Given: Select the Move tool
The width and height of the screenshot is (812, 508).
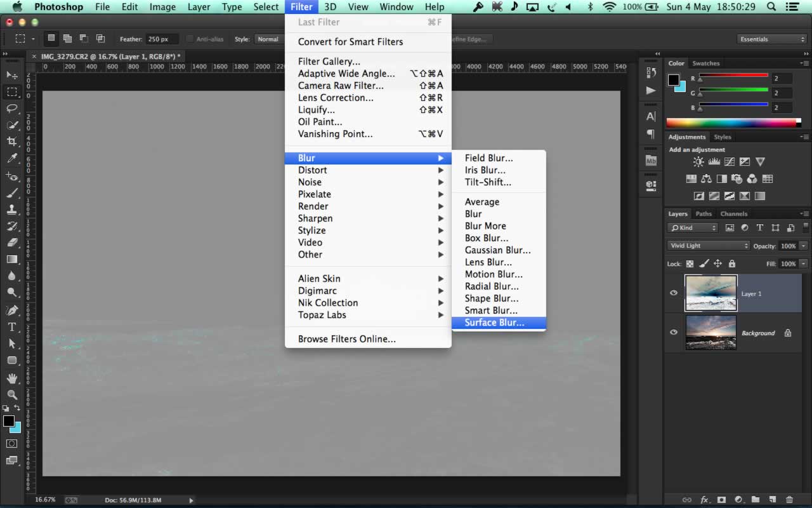Looking at the screenshot, I should pos(11,75).
